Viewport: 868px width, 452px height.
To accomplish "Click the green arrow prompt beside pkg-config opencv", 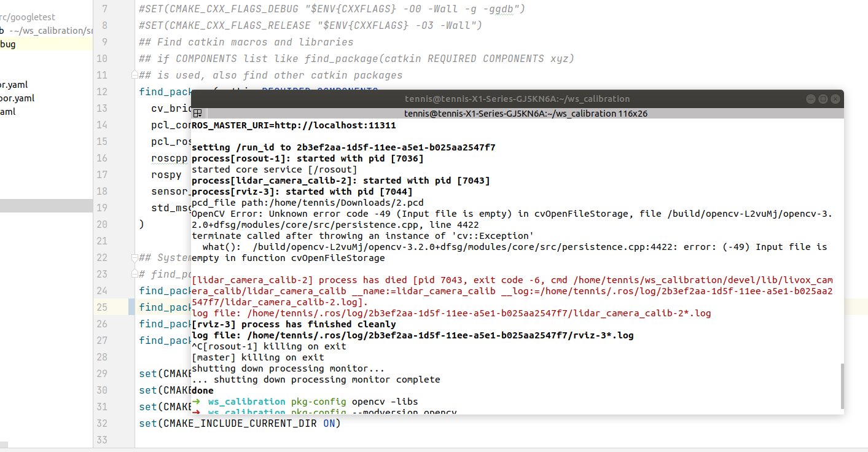I will click(x=197, y=402).
